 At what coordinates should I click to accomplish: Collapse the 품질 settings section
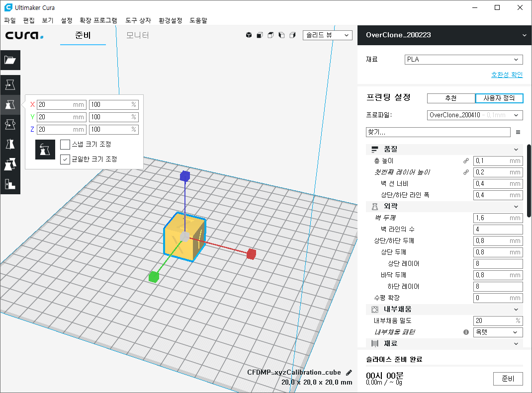click(445, 149)
